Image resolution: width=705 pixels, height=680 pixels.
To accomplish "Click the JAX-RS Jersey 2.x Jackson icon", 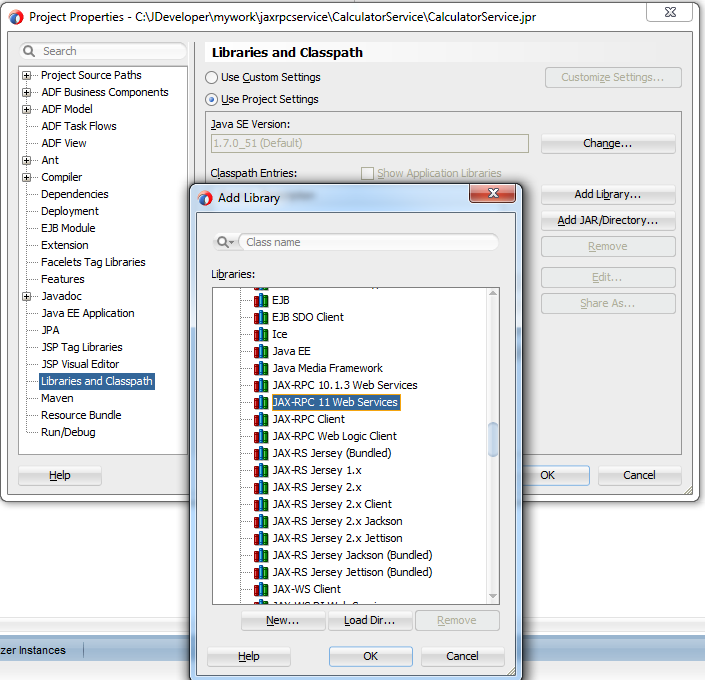I will 261,521.
